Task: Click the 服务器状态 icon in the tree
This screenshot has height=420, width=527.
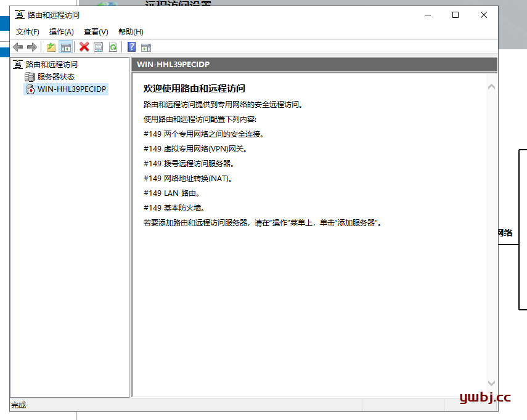Action: (x=30, y=77)
